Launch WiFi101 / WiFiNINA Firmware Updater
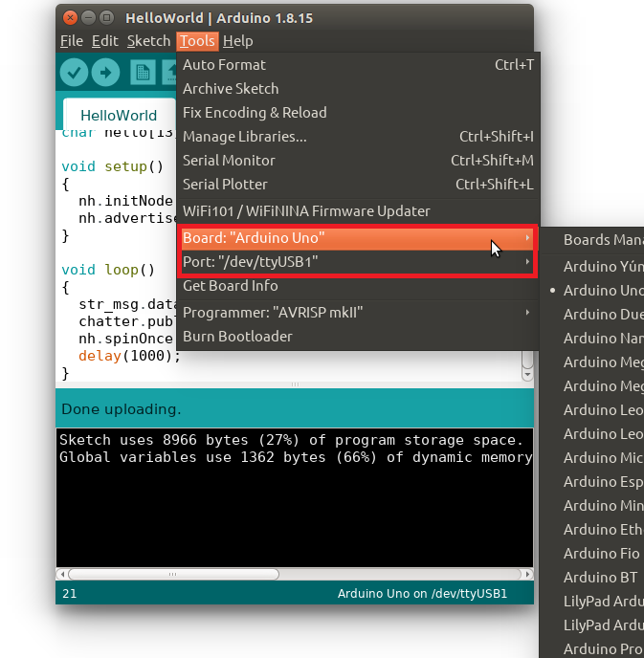 [358, 211]
